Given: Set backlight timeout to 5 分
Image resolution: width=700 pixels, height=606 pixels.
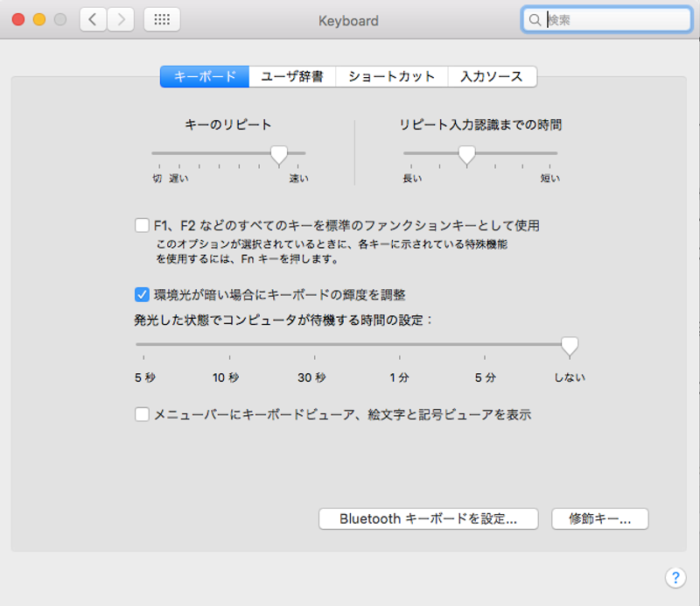Looking at the screenshot, I should 486,377.
